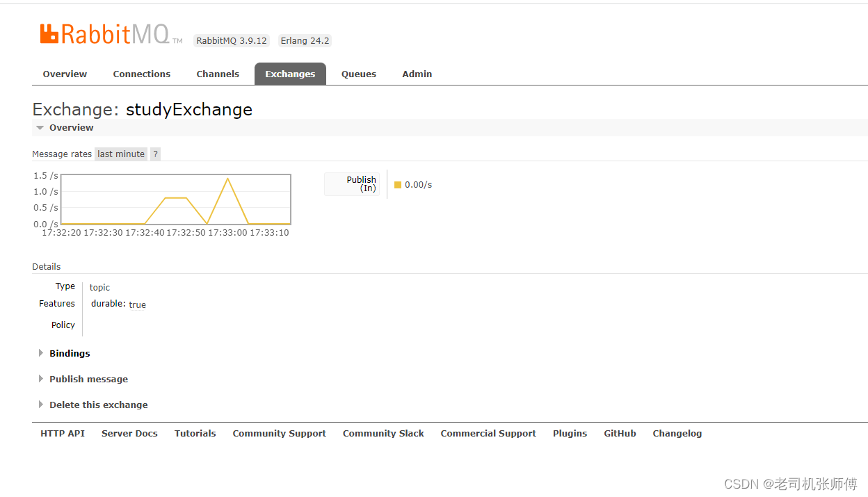This screenshot has width=868, height=497.
Task: Click the 'topic' type value
Action: tap(99, 287)
